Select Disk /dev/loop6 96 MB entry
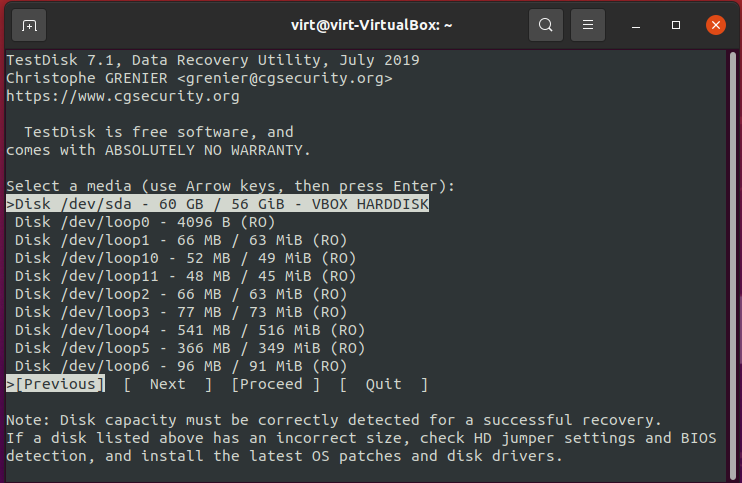 click(x=181, y=366)
